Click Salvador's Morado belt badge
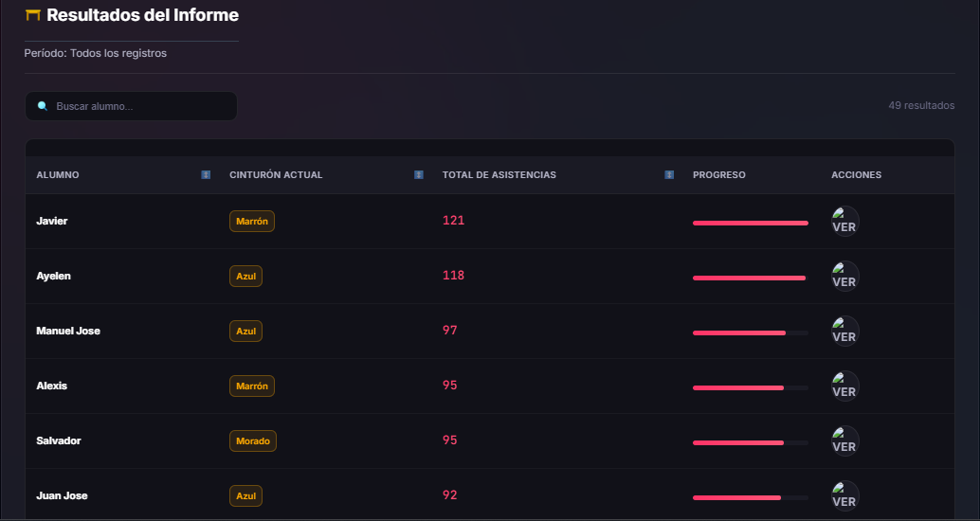Viewport: 980px width, 521px height. pos(252,441)
